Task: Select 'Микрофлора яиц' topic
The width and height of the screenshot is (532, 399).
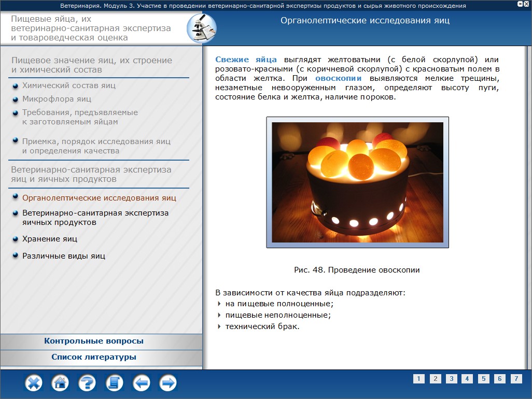Action: (x=57, y=98)
